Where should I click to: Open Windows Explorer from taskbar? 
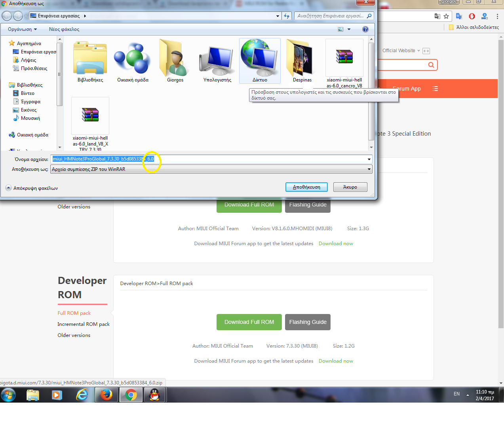33,395
